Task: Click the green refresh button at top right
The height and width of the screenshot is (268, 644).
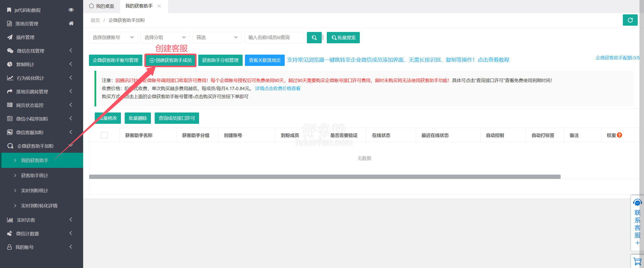Action: coord(630,20)
